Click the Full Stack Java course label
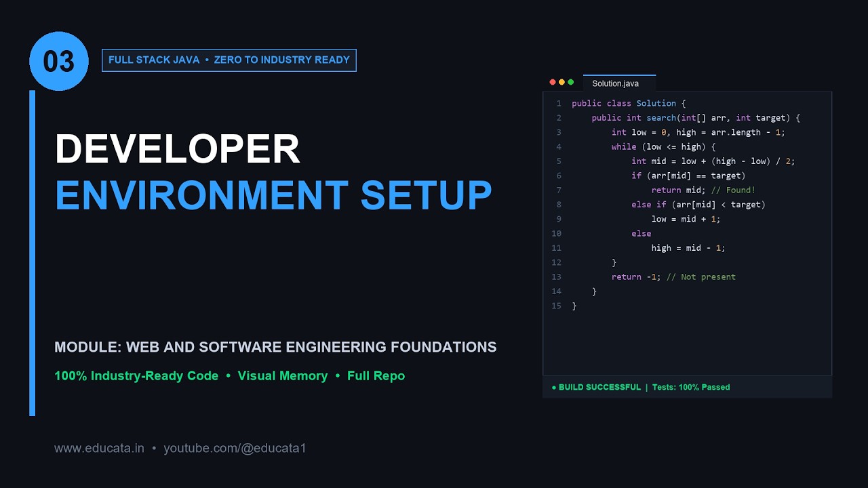The height and width of the screenshot is (488, 868). pos(229,60)
